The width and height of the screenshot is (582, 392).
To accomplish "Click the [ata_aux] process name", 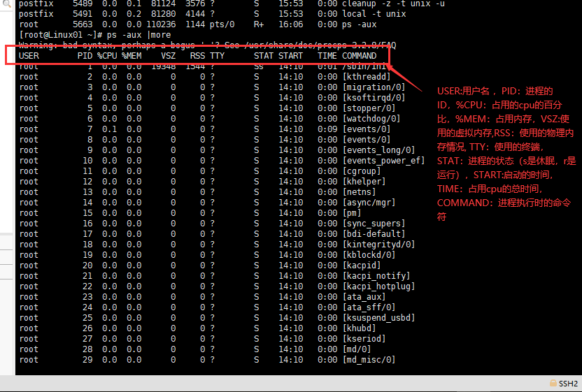I will coord(364,297).
